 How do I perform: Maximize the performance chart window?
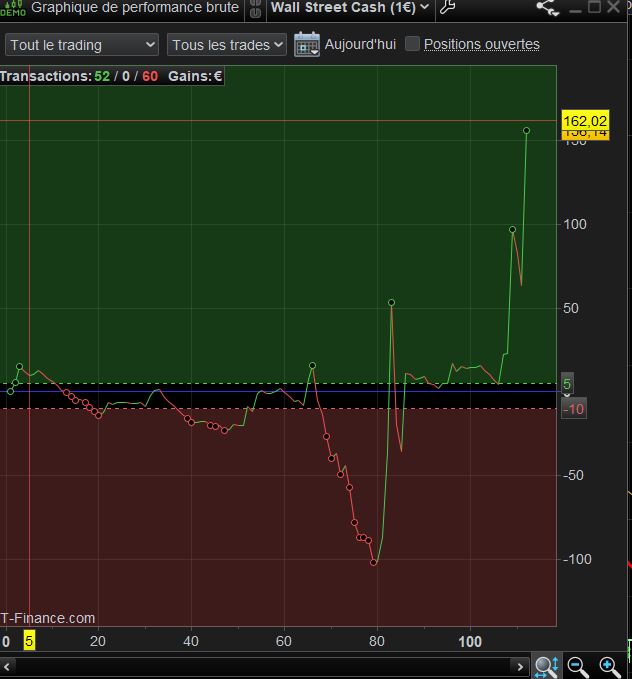point(594,7)
